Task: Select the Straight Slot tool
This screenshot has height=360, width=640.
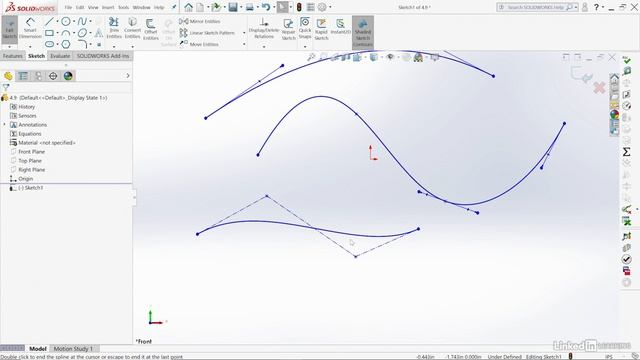Action: point(49,44)
